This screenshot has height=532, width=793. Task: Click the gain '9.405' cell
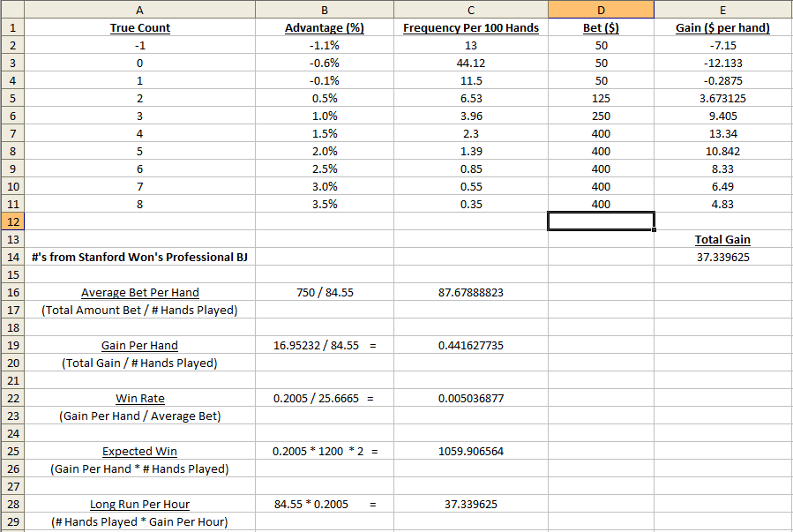[x=722, y=116]
